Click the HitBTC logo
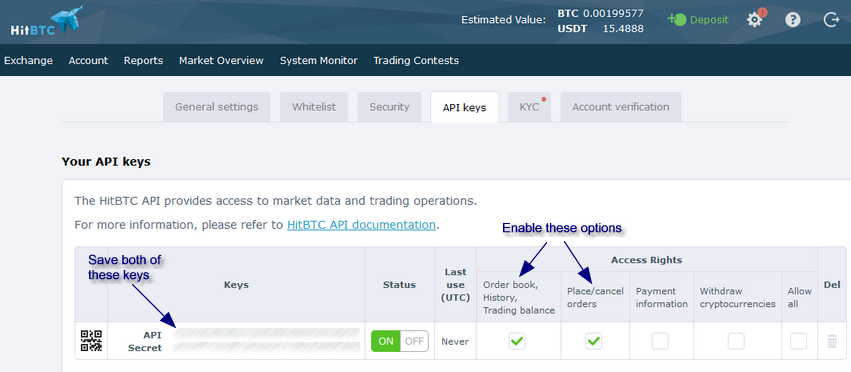The image size is (851, 372). pyautogui.click(x=46, y=22)
